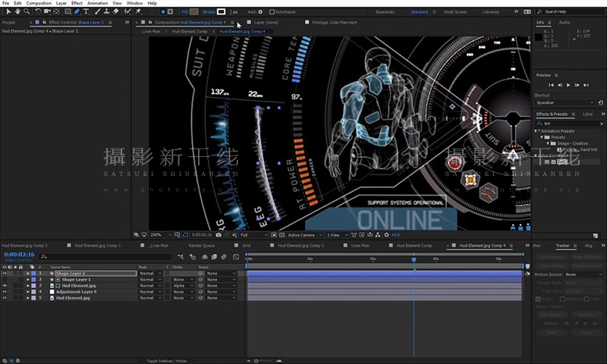This screenshot has height=364, width=607.
Task: Select the Roto Brush tool
Action: [127, 11]
